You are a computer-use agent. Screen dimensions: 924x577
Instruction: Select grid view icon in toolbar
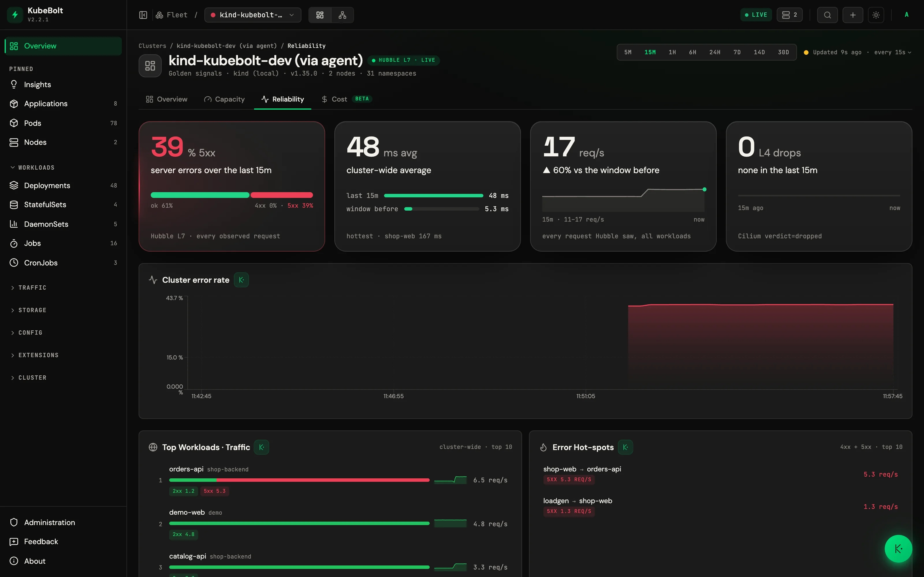tap(320, 15)
